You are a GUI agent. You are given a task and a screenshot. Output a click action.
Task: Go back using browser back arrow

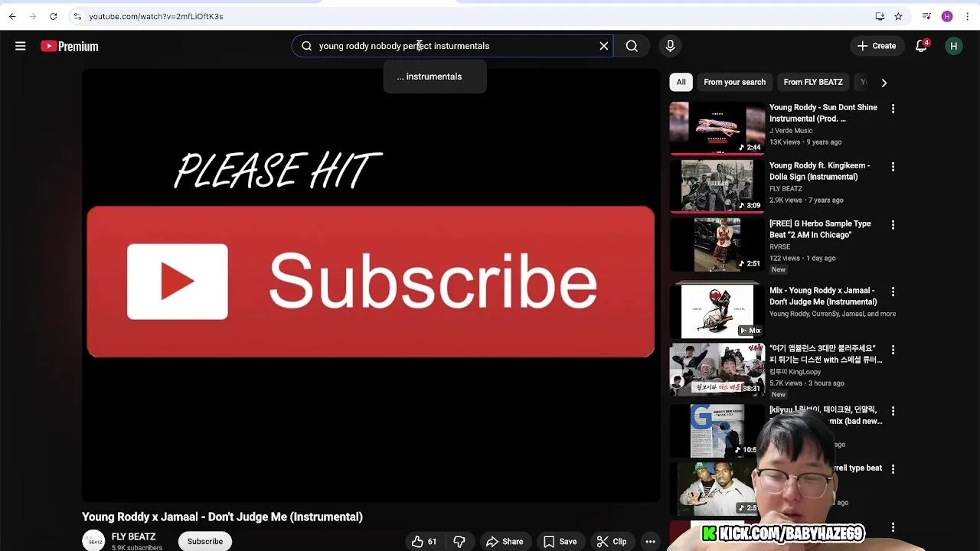tap(12, 16)
